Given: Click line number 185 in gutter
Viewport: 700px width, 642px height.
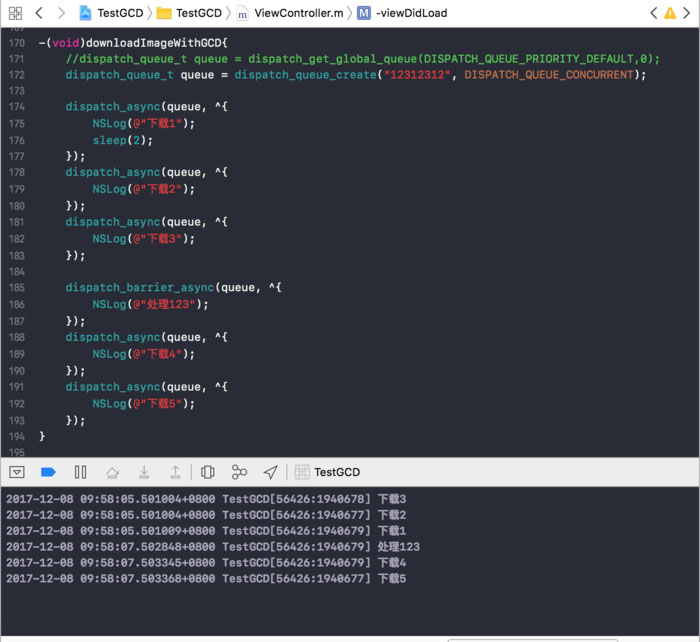Looking at the screenshot, I should click(17, 288).
